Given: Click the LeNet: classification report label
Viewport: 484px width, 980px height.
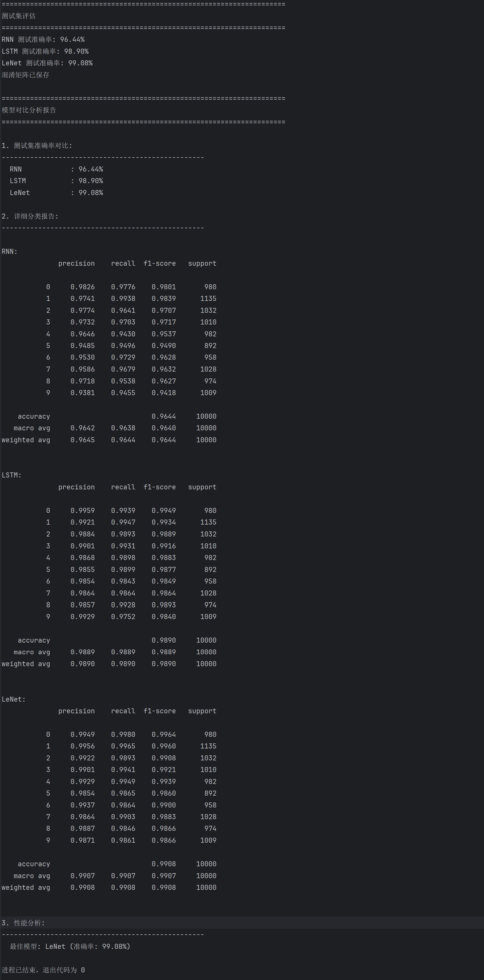Looking at the screenshot, I should pos(14,699).
